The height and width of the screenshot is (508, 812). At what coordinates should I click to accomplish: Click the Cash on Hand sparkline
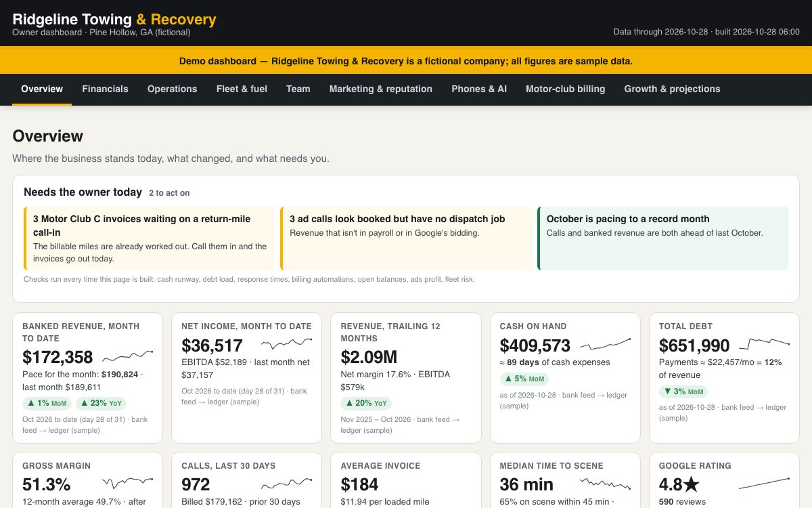606,343
